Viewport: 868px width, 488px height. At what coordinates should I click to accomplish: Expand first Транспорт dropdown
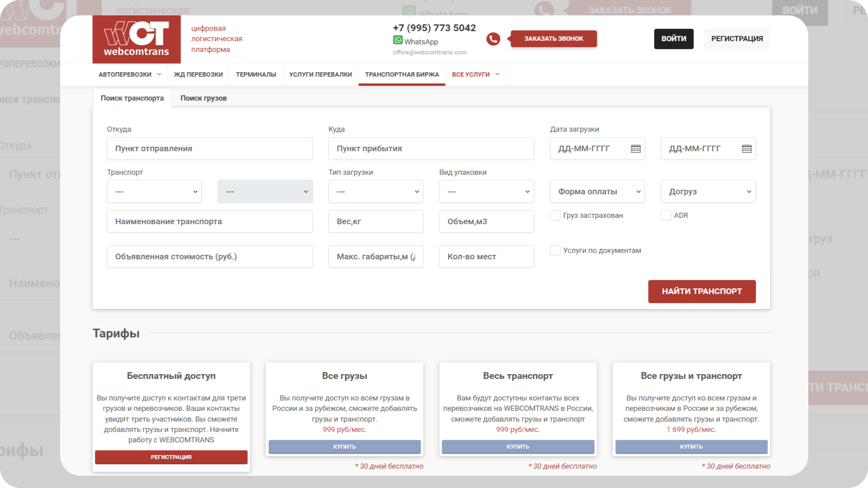(x=154, y=192)
